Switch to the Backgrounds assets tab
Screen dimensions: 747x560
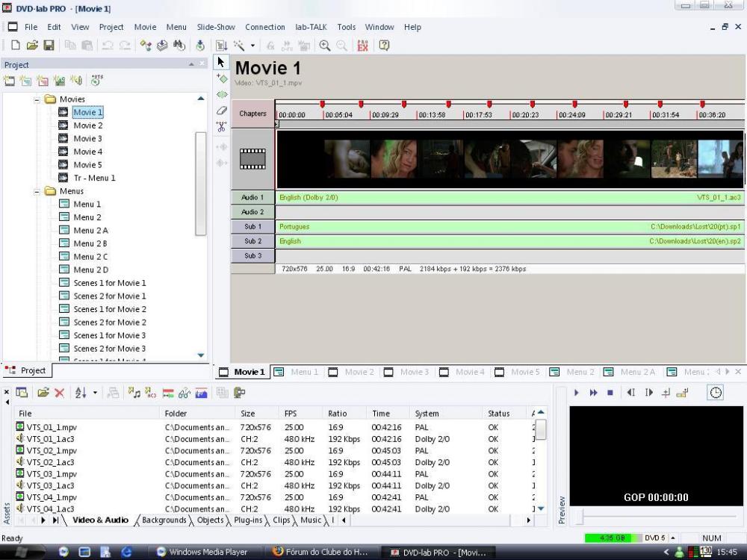tap(164, 520)
